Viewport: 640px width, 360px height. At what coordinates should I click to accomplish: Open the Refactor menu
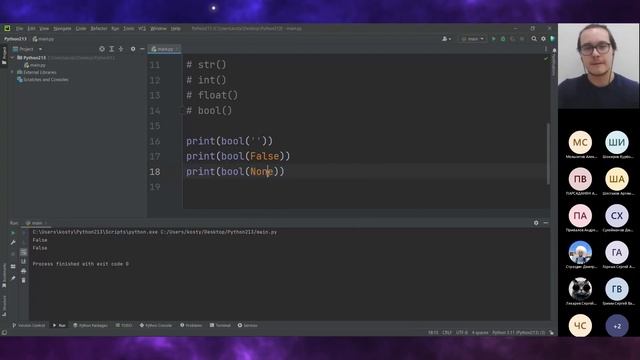click(99, 29)
